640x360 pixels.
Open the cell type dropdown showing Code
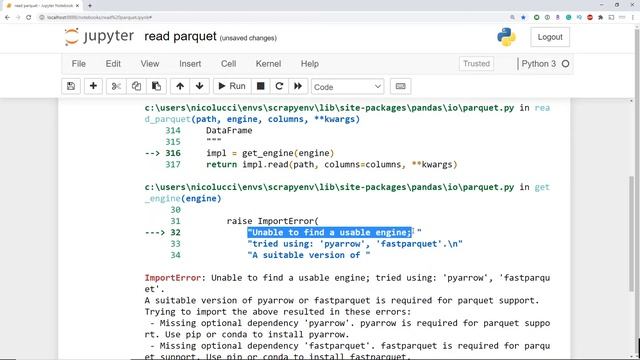coord(347,87)
